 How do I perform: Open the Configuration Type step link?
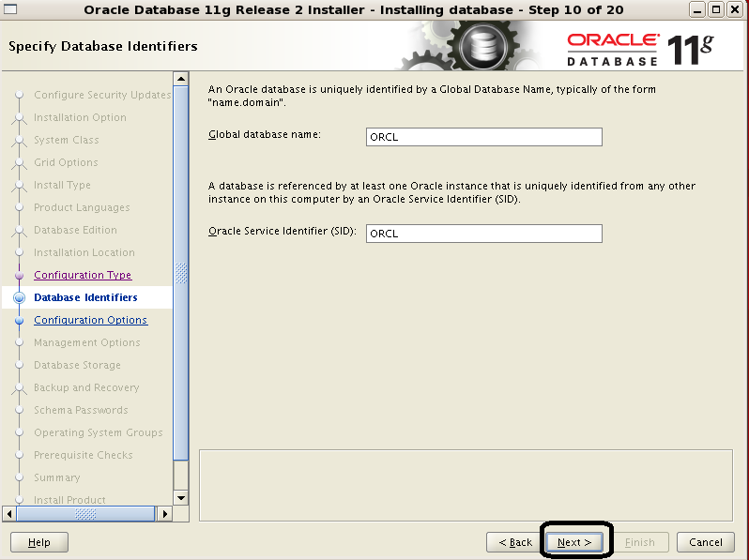coord(83,275)
